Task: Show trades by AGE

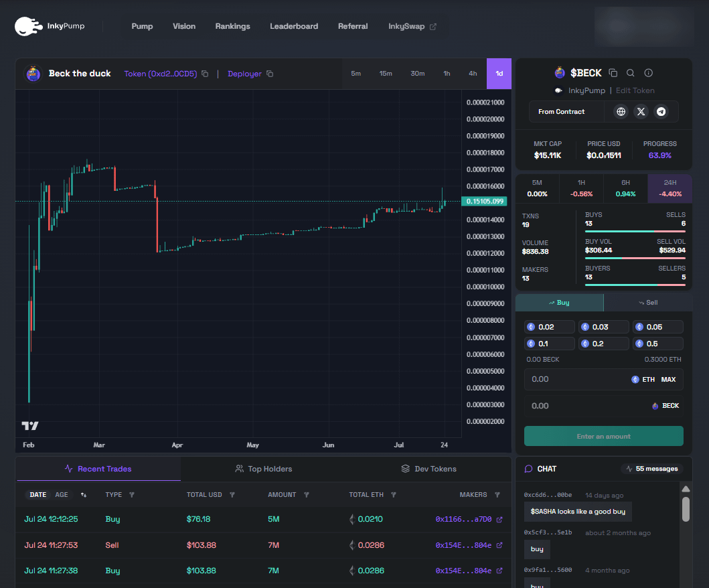Action: click(62, 495)
